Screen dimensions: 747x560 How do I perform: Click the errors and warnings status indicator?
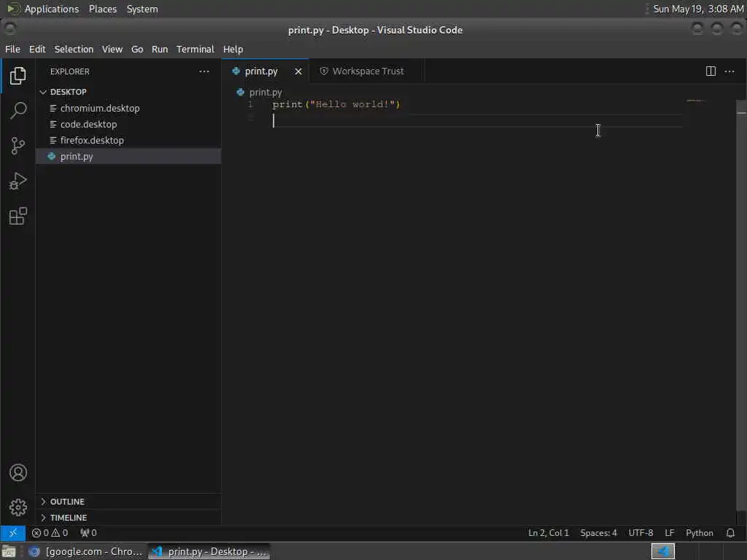(x=50, y=533)
